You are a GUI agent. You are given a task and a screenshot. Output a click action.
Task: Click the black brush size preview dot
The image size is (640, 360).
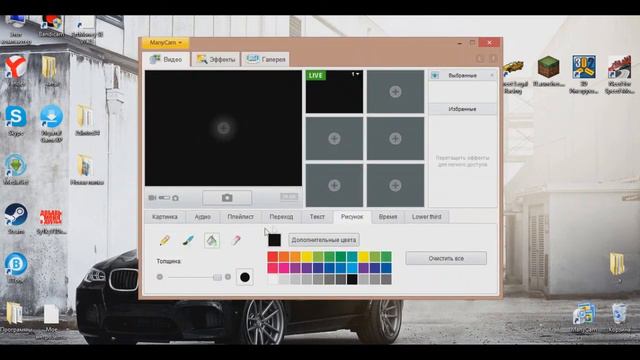[x=244, y=277]
